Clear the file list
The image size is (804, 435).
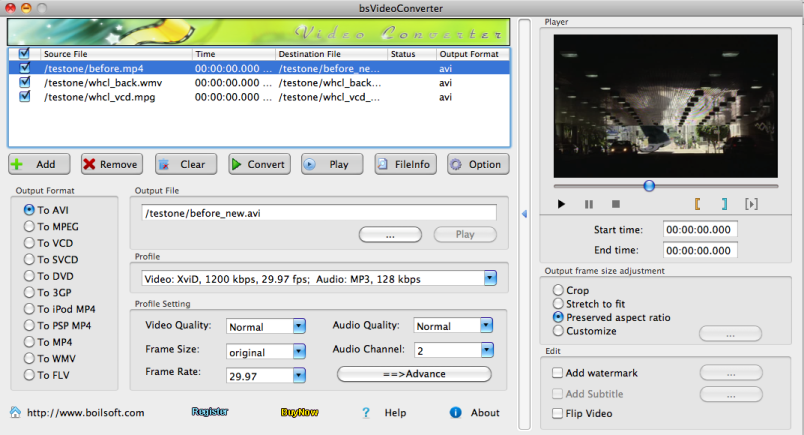pos(185,165)
